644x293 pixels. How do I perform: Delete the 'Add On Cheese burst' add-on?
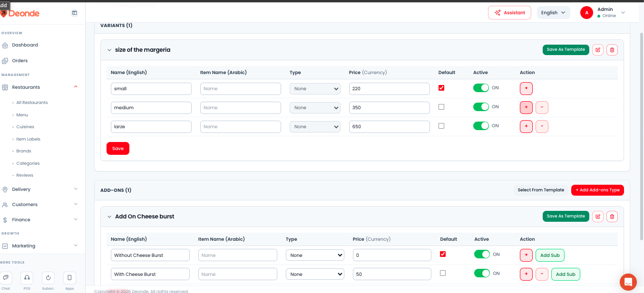[612, 217]
